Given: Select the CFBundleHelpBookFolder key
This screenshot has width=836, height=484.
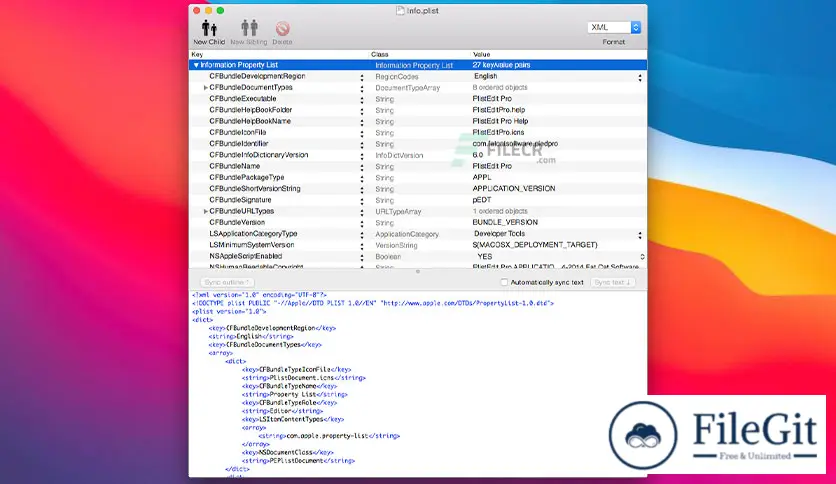Looking at the screenshot, I should (251, 110).
